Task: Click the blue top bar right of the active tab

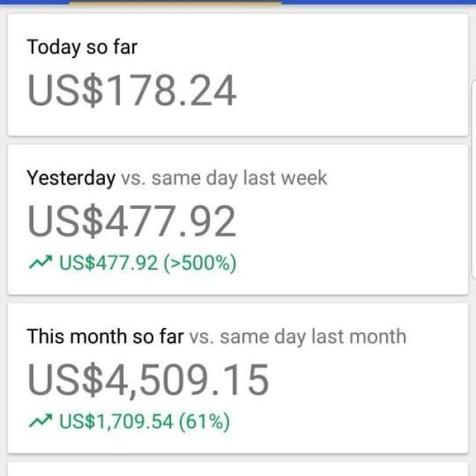Action: click(x=379, y=2)
